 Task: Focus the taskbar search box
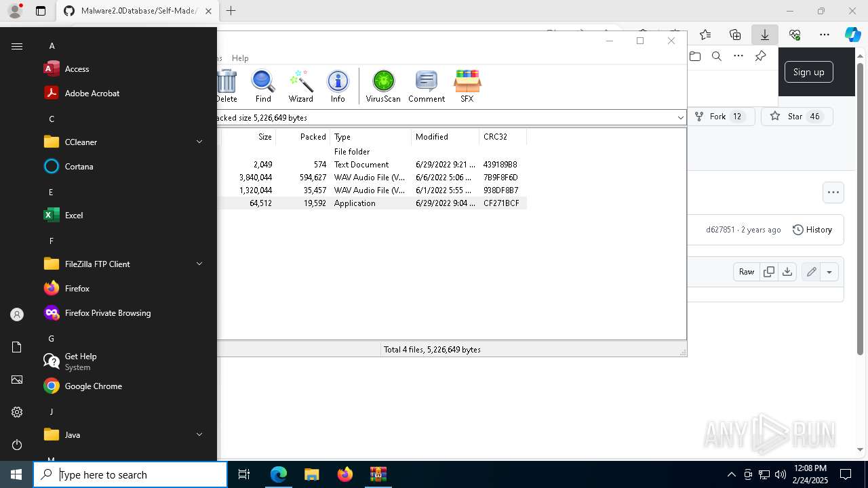(x=130, y=474)
